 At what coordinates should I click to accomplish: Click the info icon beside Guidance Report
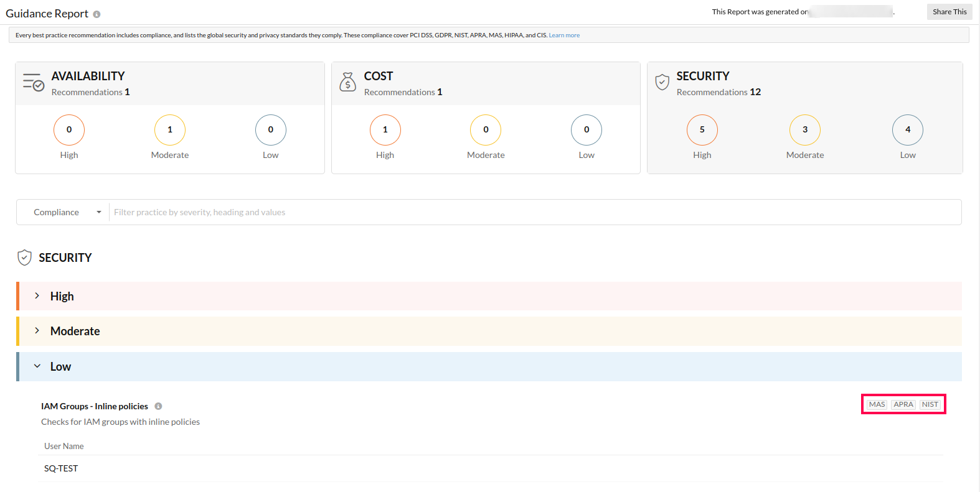pyautogui.click(x=97, y=14)
